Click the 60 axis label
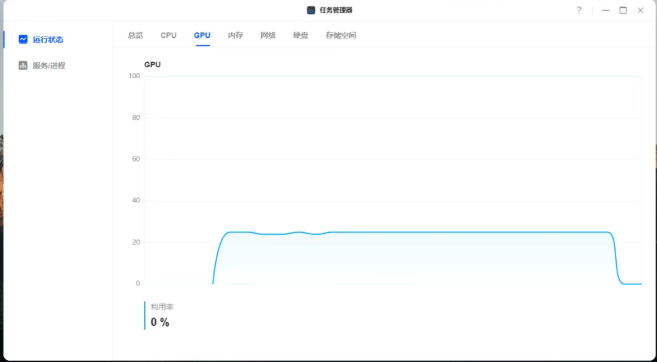 [x=136, y=159]
